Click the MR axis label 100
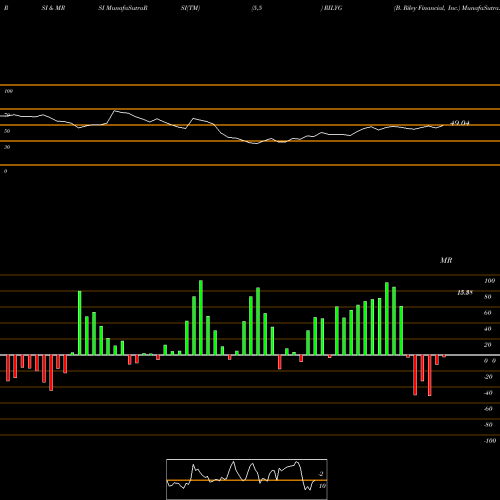The height and width of the screenshot is (500, 500). pos(490,281)
